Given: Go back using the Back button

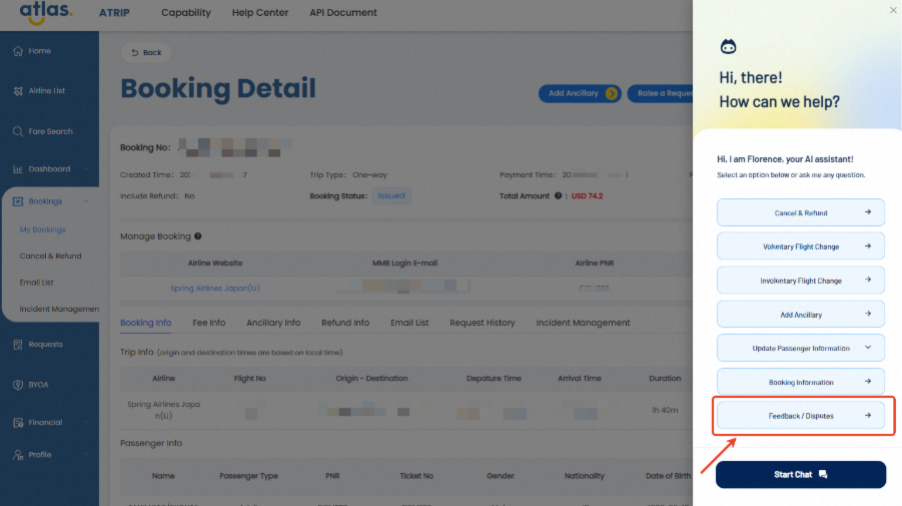Looking at the screenshot, I should tap(146, 53).
